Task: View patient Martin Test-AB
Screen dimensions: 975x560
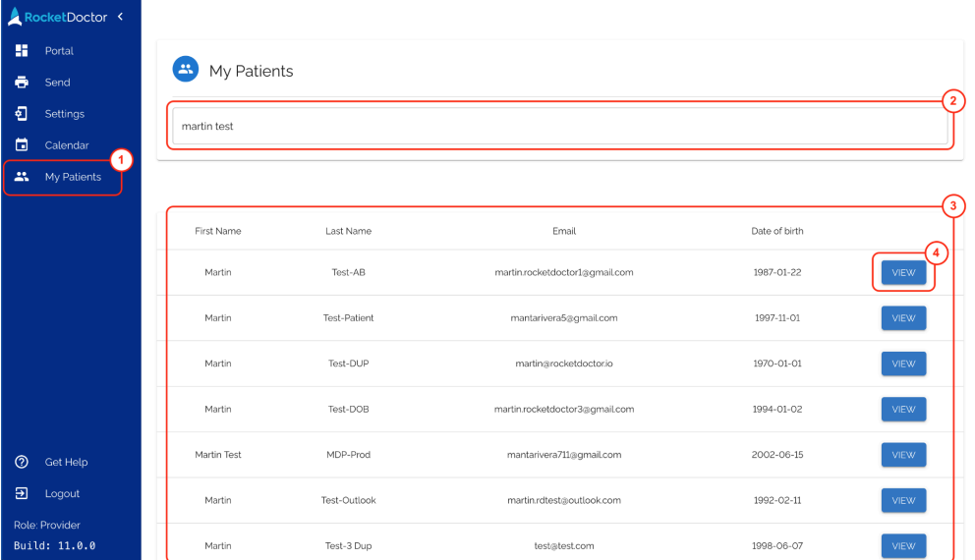Action: click(903, 273)
